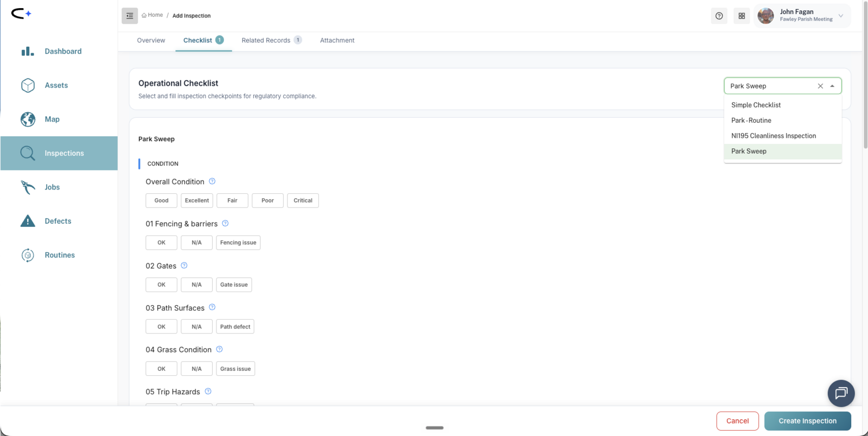Click the Map globe icon

[x=28, y=119]
